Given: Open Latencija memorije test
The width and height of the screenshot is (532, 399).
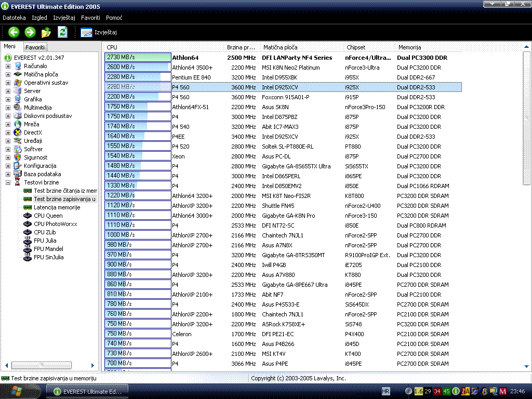Looking at the screenshot, I should pyautogui.click(x=57, y=207).
